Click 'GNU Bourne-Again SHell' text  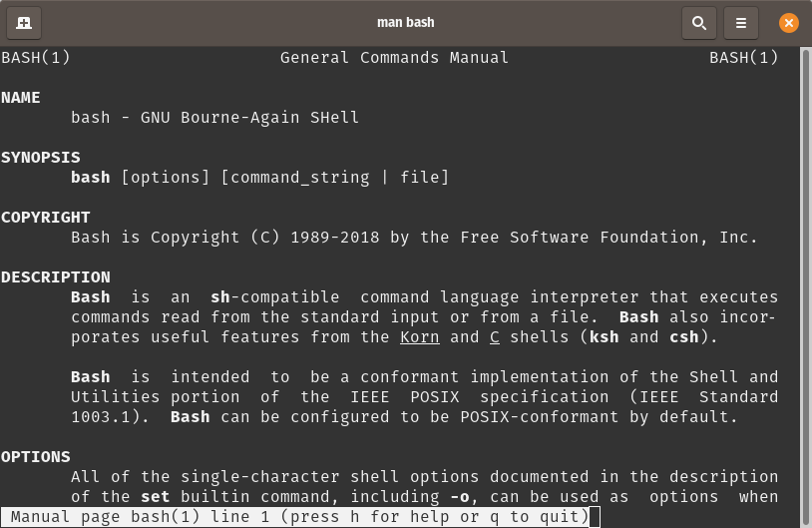(x=249, y=118)
